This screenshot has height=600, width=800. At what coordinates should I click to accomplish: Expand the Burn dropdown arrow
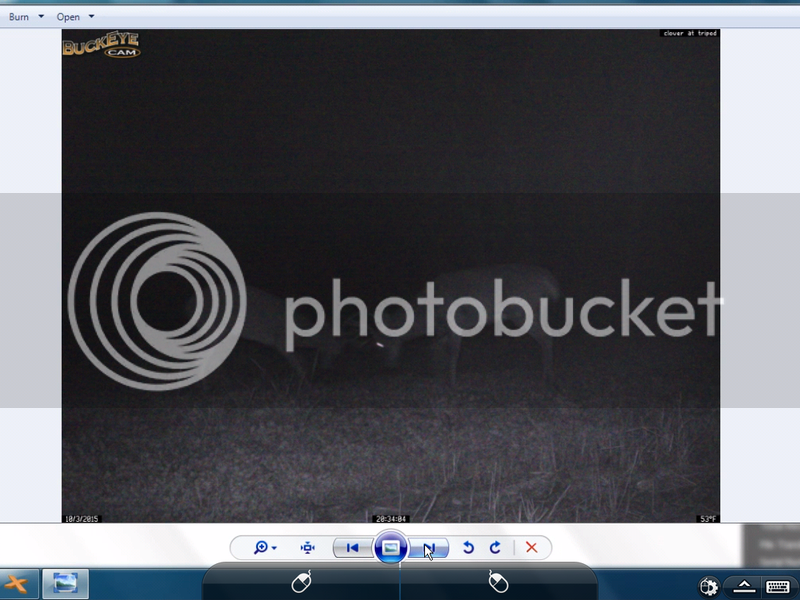pos(41,16)
